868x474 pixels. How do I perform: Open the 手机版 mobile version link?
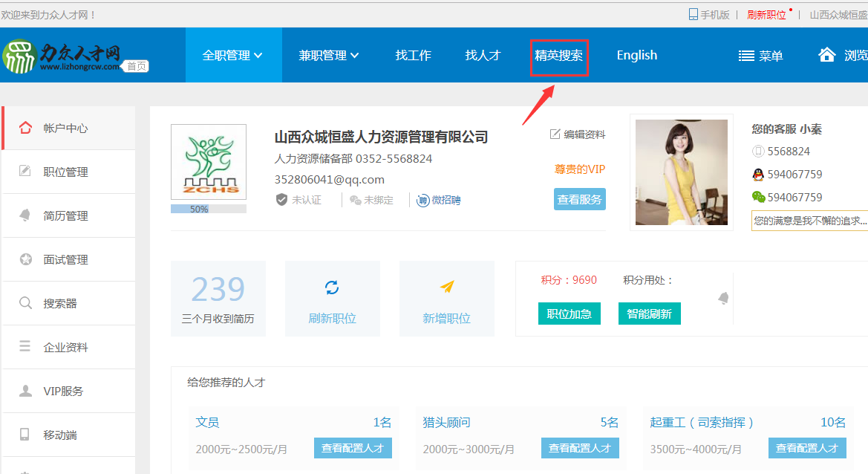[709, 14]
